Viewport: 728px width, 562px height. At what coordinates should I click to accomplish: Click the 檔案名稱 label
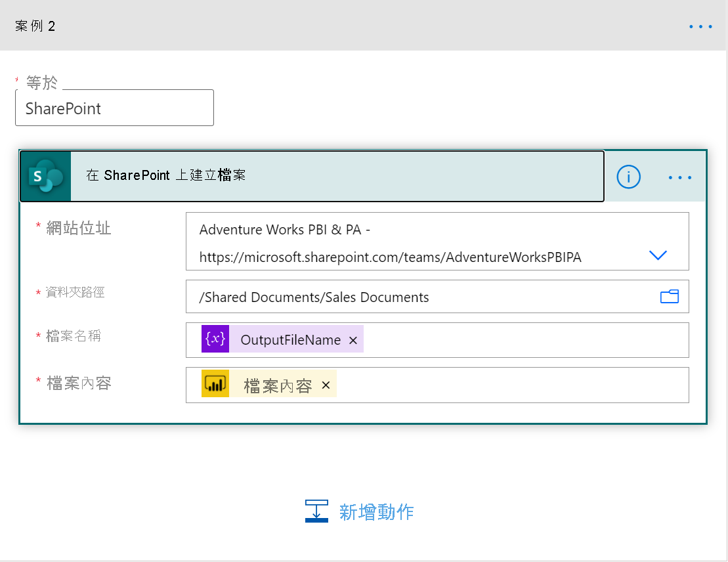[x=74, y=335]
